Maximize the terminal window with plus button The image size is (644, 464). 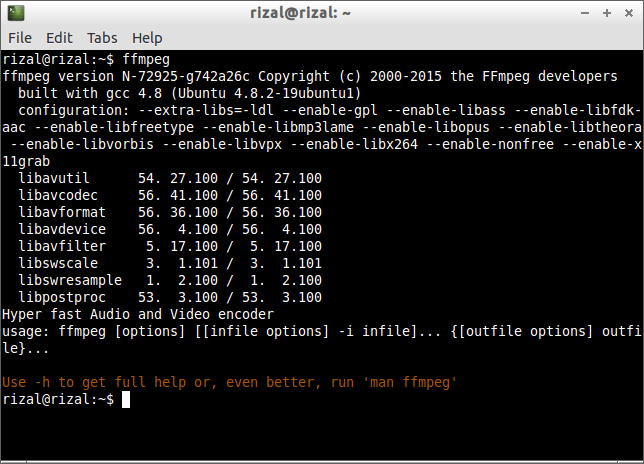click(x=607, y=13)
